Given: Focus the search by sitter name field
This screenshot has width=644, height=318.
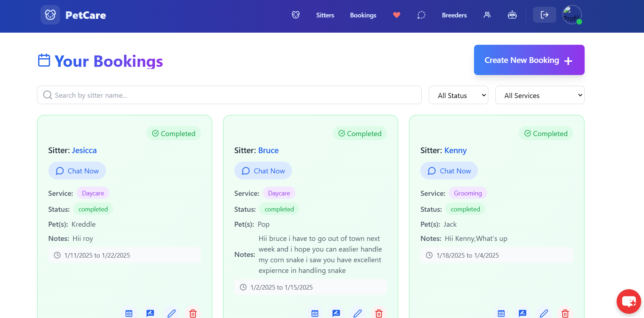Looking at the screenshot, I should [229, 95].
